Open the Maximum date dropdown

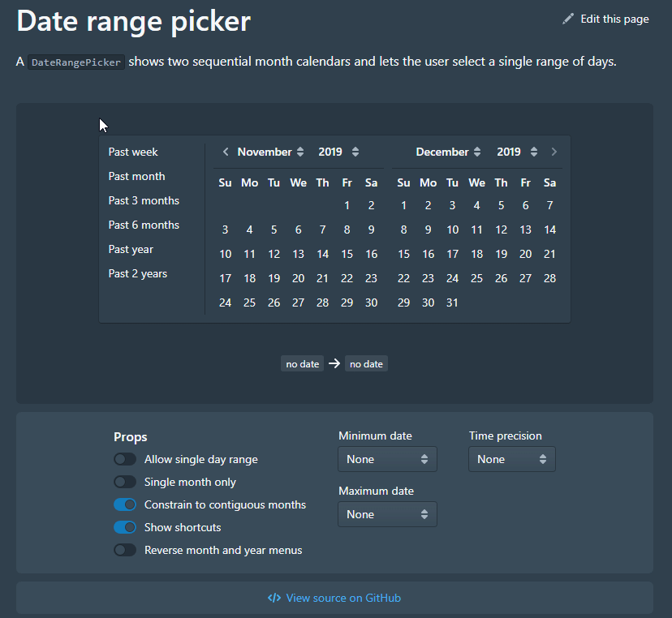387,513
